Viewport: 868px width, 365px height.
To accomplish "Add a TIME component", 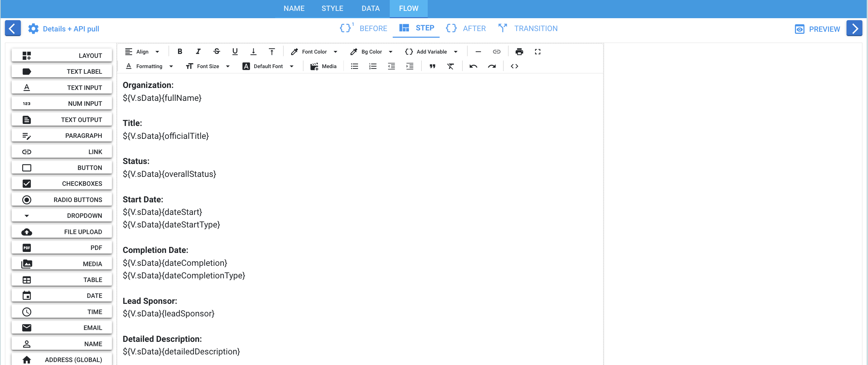I will pyautogui.click(x=62, y=312).
